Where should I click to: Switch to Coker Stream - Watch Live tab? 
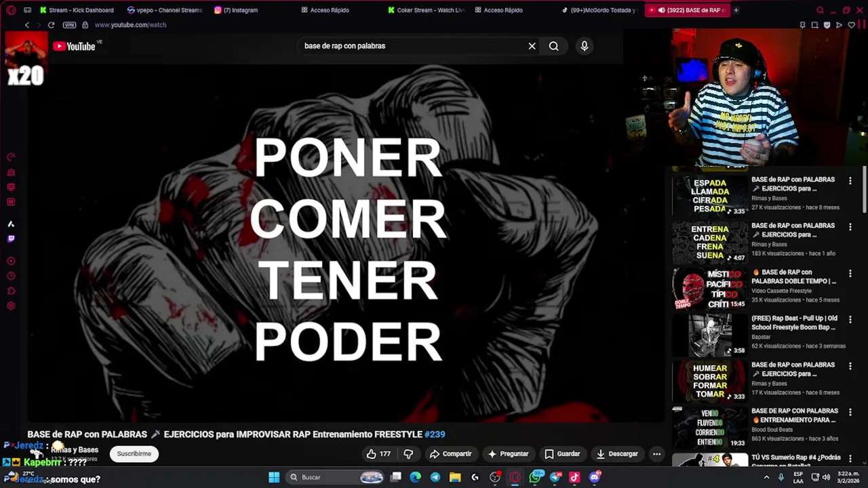427,10
